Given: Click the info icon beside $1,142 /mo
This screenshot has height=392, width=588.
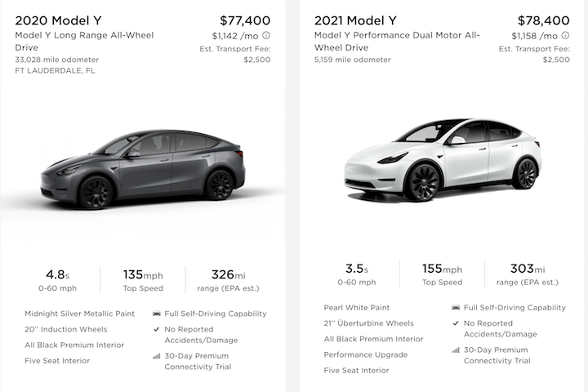Looking at the screenshot, I should point(266,35).
